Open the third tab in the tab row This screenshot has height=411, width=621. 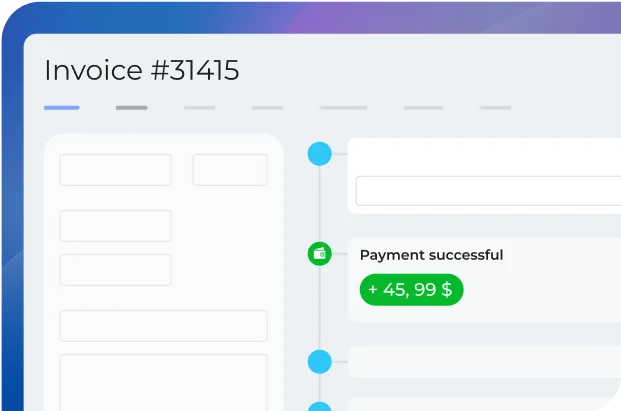[199, 107]
